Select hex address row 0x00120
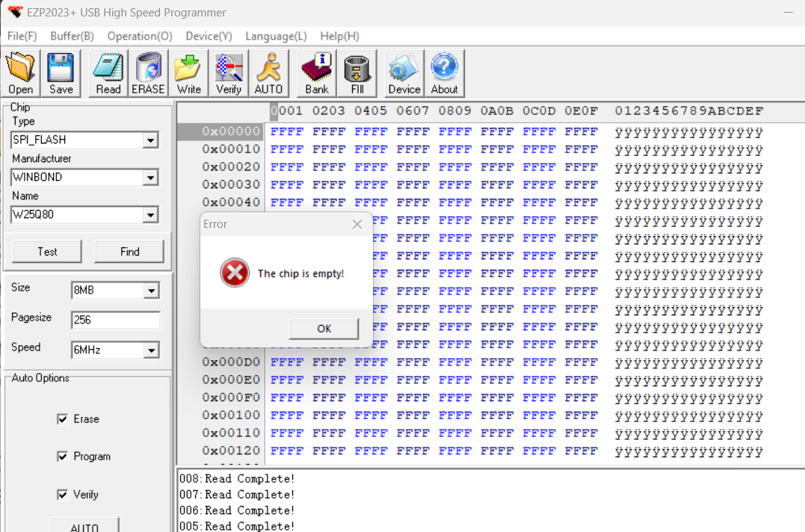The width and height of the screenshot is (805, 532). click(x=231, y=451)
